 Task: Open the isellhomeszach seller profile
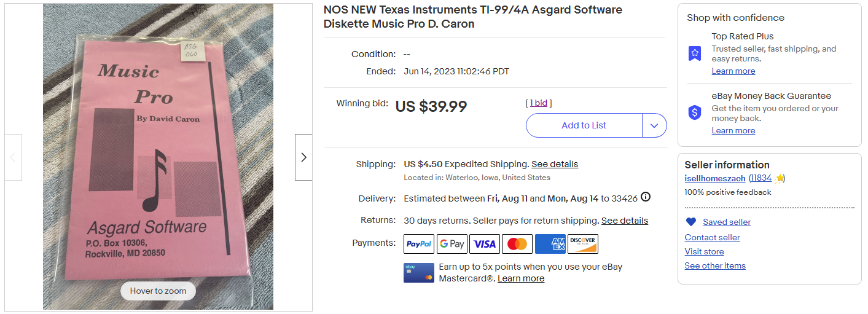(x=715, y=178)
